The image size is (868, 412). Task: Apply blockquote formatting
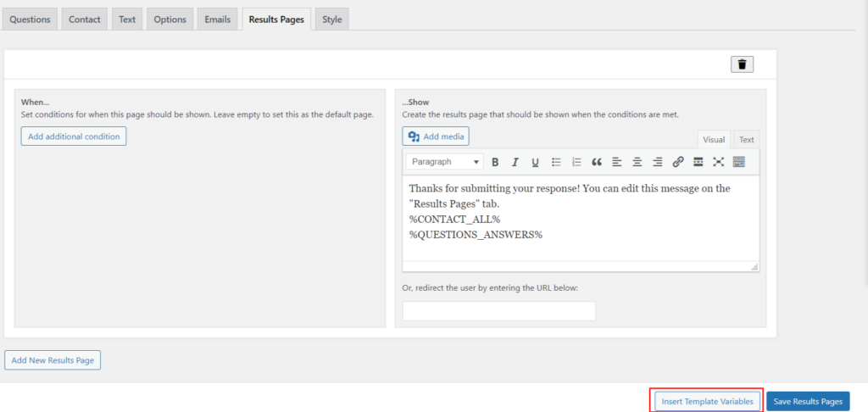596,162
